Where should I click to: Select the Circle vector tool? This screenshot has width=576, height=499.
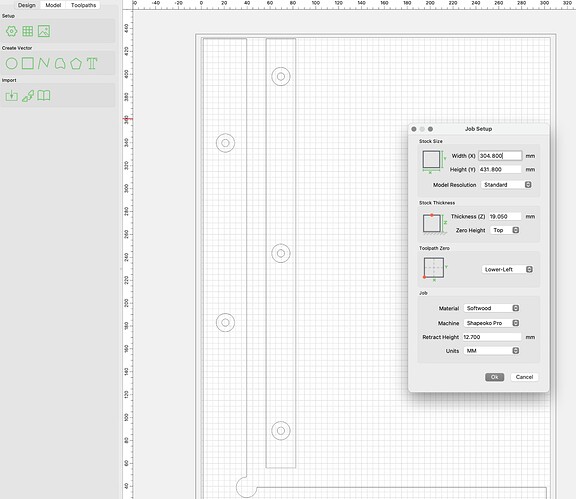pyautogui.click(x=11, y=64)
